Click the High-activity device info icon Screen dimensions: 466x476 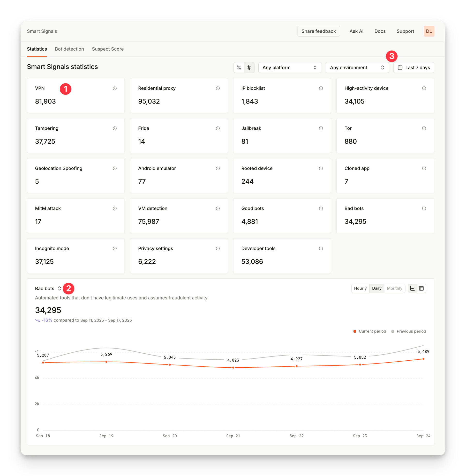[424, 88]
